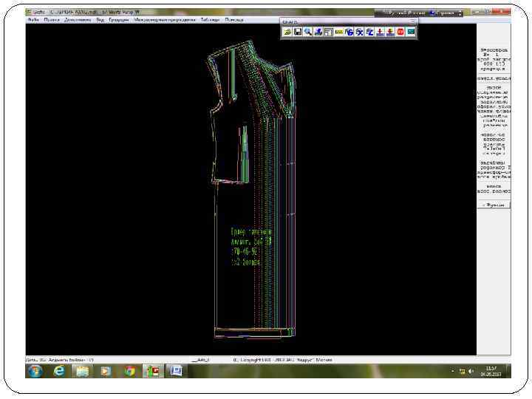
Task: Click the copyright text in status bar
Action: pos(283,360)
